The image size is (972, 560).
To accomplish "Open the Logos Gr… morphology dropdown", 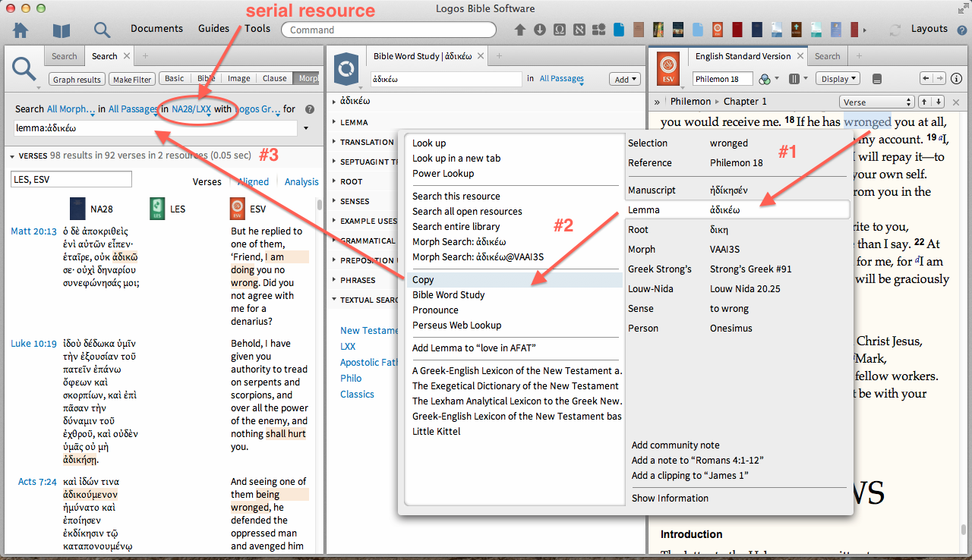I will 258,109.
